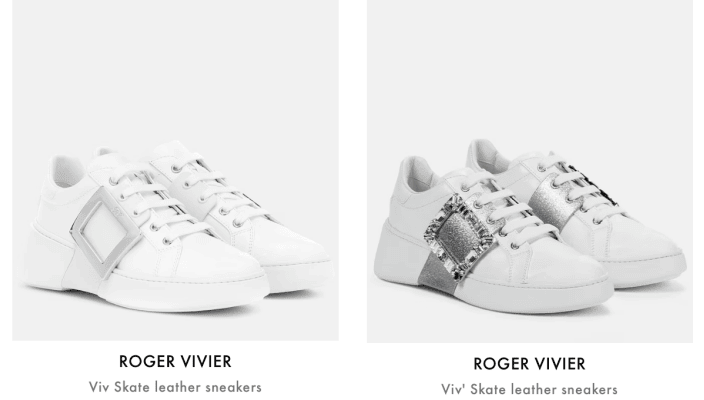
Task: Open the plain white Viv Skate sneakers image
Action: point(175,170)
